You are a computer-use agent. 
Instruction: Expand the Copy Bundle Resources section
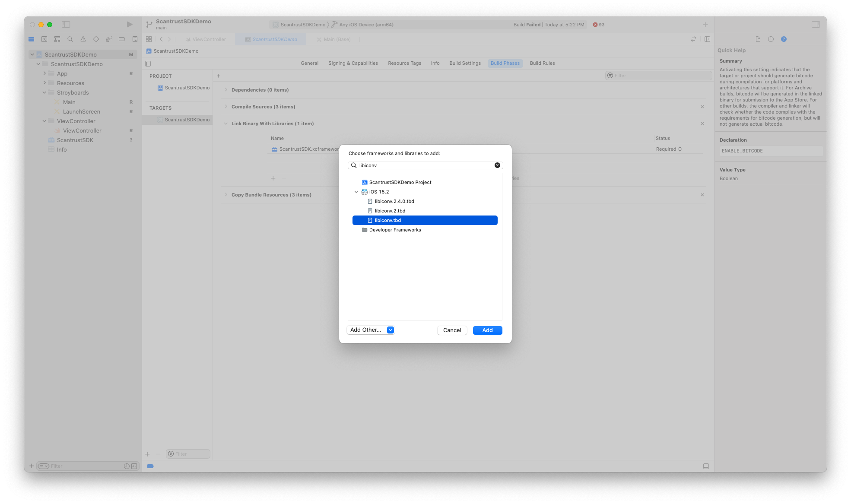(226, 195)
